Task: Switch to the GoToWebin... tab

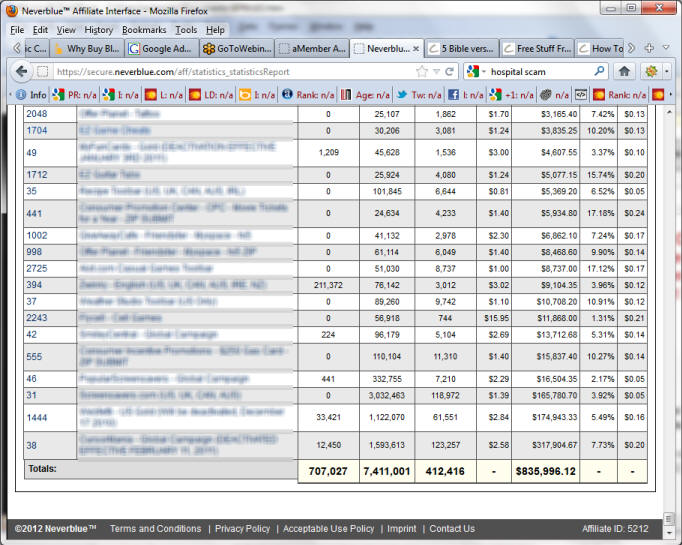Action: click(x=237, y=49)
